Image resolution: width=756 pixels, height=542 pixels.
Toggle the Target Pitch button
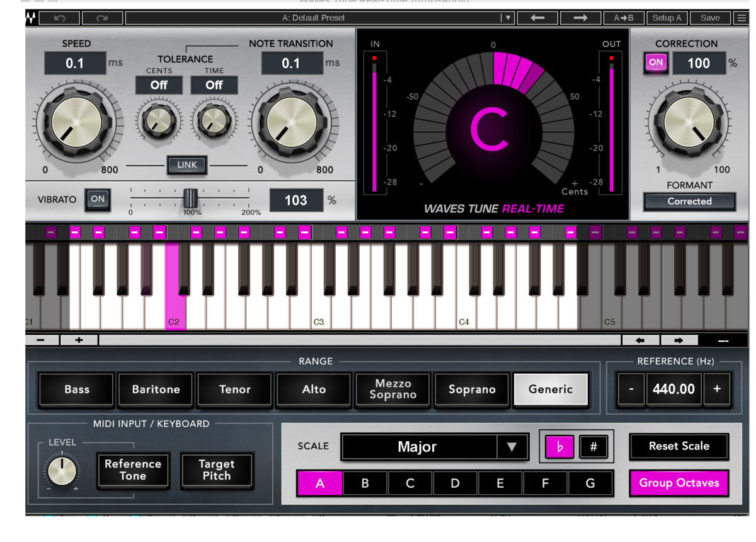click(x=217, y=470)
